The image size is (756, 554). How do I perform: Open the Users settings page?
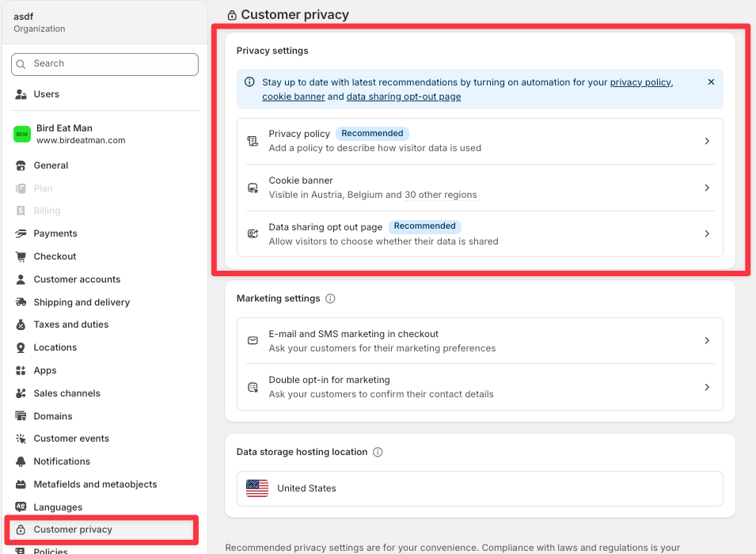click(x=104, y=94)
